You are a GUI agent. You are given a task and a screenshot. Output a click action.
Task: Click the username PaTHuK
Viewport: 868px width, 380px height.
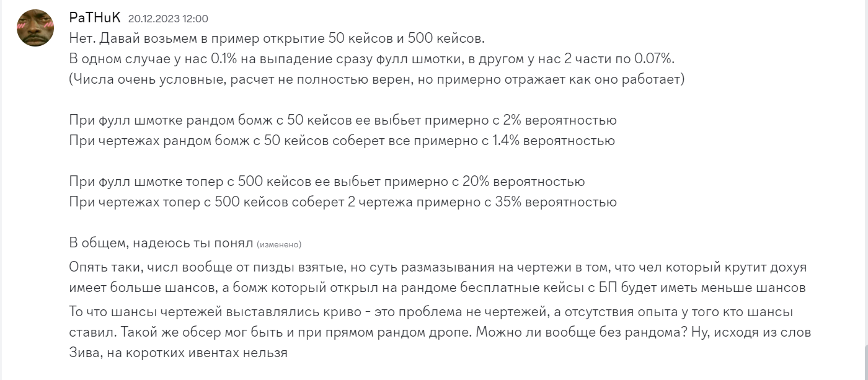[x=95, y=18]
